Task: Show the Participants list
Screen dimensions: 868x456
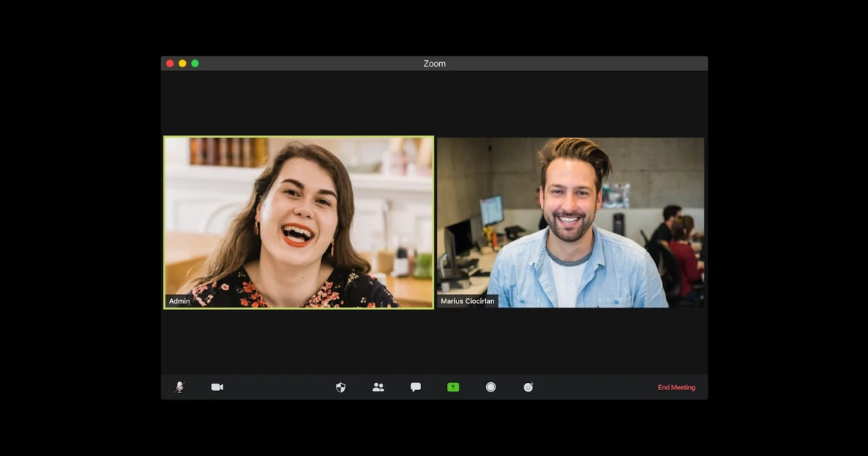Action: (x=378, y=387)
